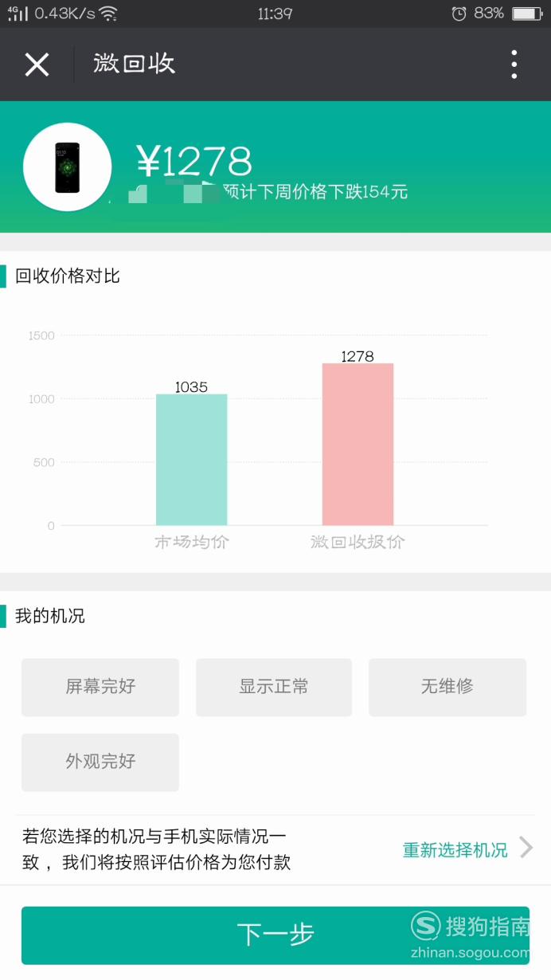Tap the 预计下周价格下跌154元 notice

click(315, 192)
